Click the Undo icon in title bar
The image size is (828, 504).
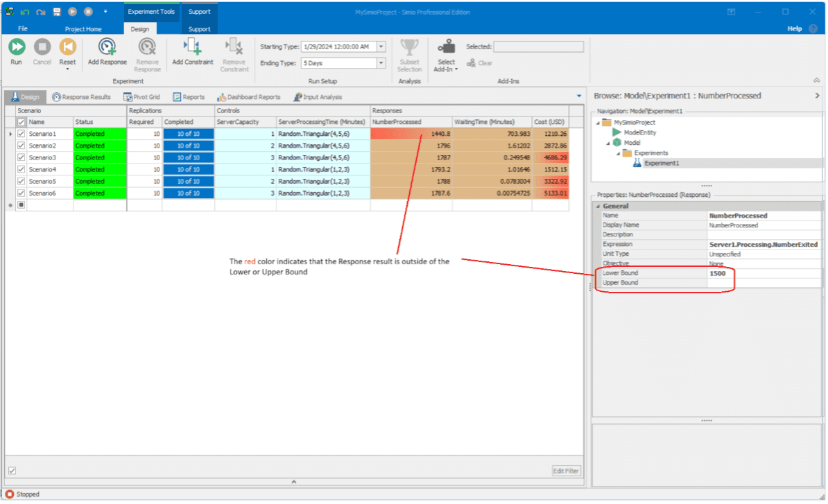click(x=25, y=12)
